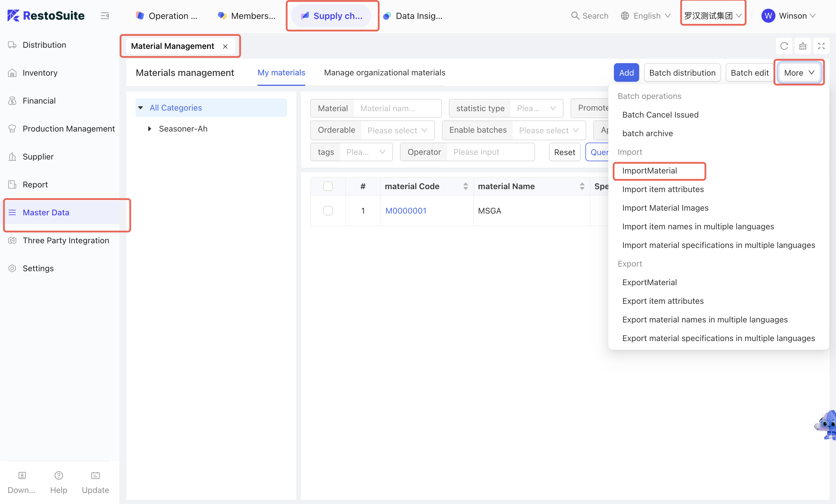Expand the Seasoner-Ah category

point(149,129)
